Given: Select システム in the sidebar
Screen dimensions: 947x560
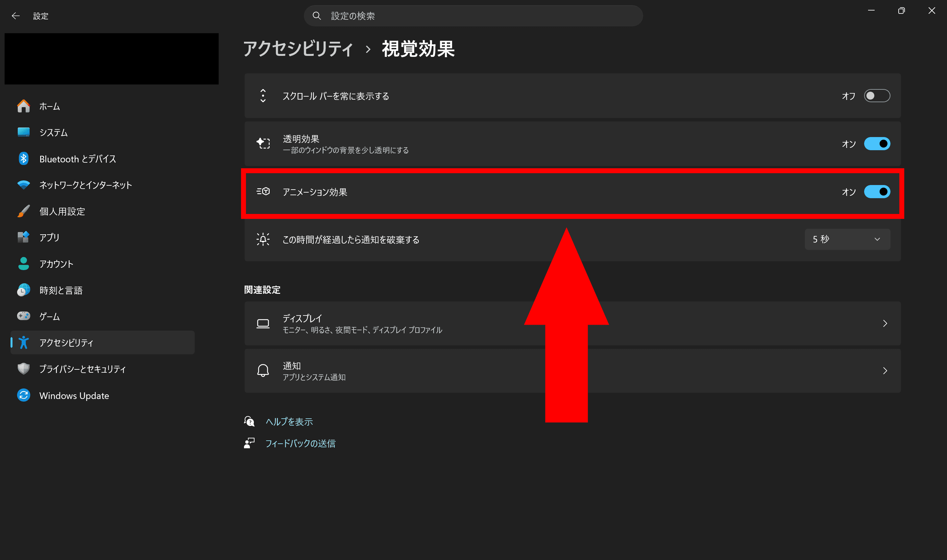Looking at the screenshot, I should click(x=103, y=132).
